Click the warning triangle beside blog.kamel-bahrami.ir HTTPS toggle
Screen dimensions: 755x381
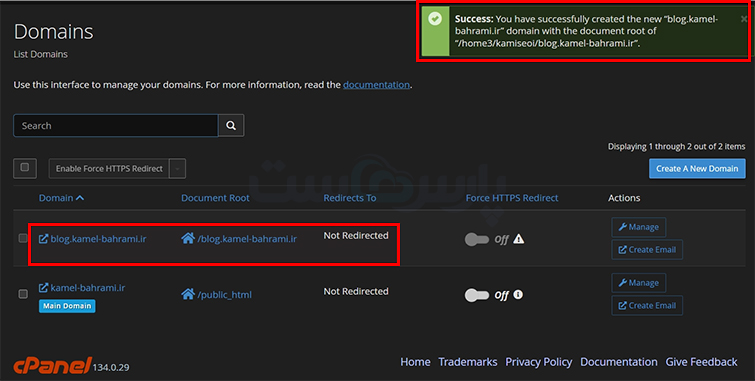519,239
